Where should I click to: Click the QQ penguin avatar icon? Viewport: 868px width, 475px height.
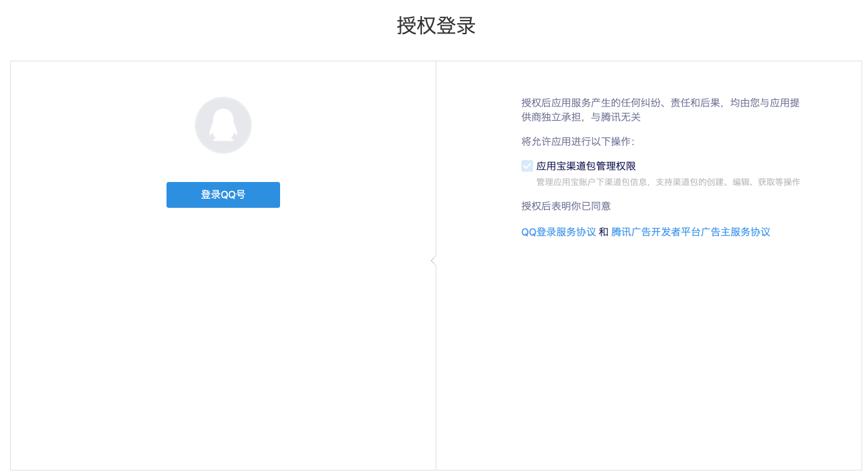click(x=223, y=125)
